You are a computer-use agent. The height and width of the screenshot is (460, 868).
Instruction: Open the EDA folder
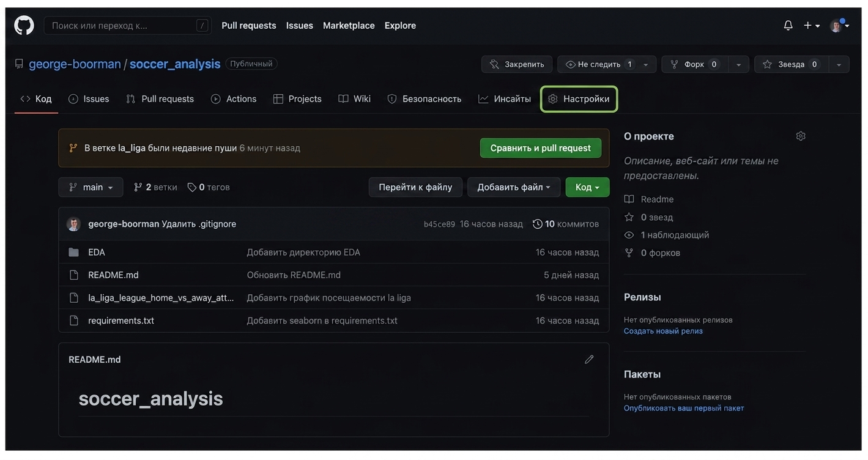[x=97, y=252]
